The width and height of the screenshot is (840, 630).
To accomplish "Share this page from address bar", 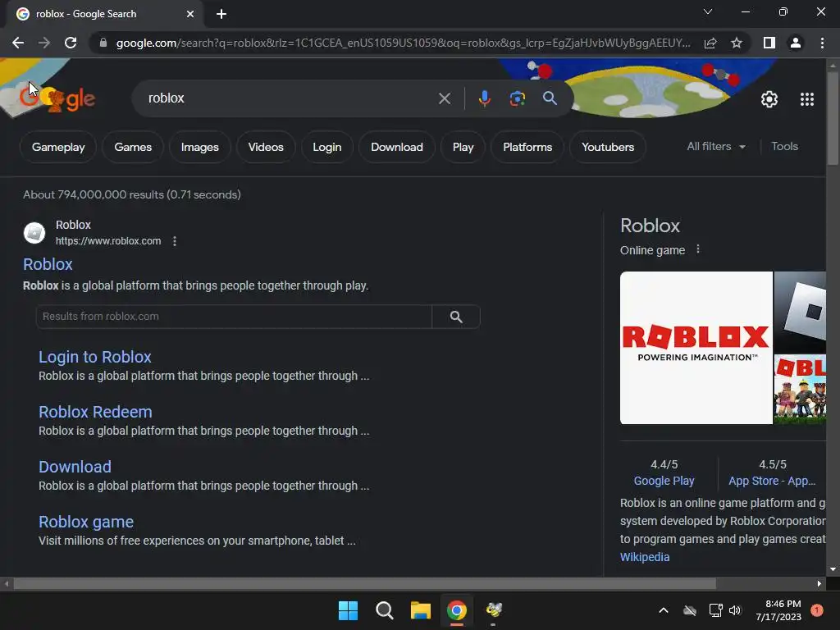I will [x=710, y=43].
